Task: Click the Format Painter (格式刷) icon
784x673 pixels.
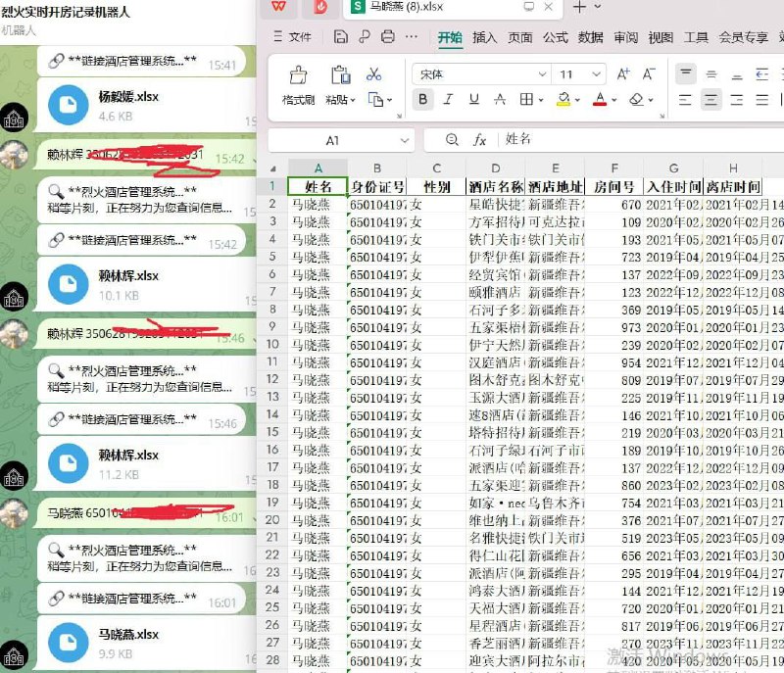Action: (x=298, y=76)
